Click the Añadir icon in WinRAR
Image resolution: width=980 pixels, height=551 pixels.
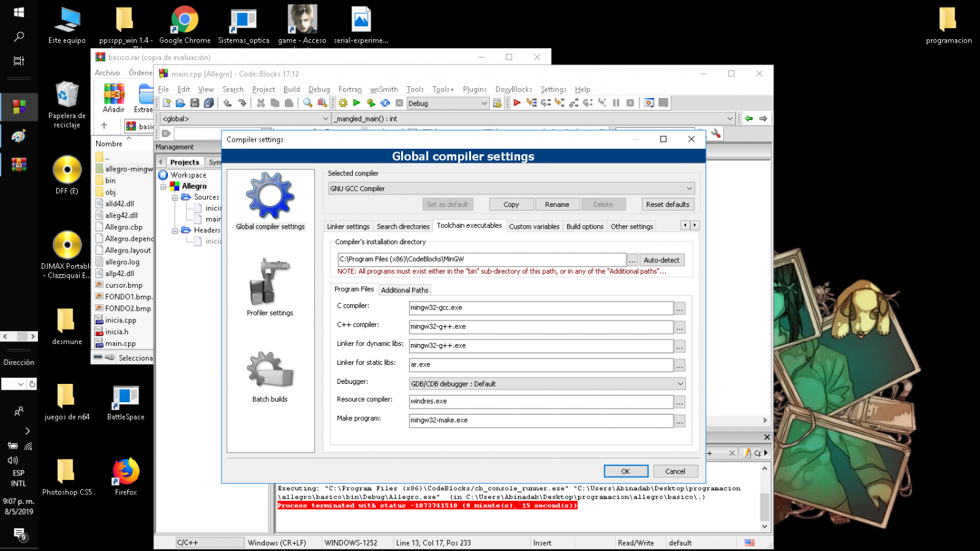tap(114, 98)
